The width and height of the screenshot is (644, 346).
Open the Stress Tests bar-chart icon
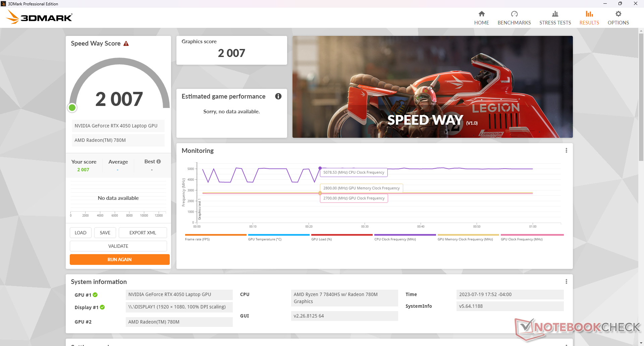tap(555, 14)
